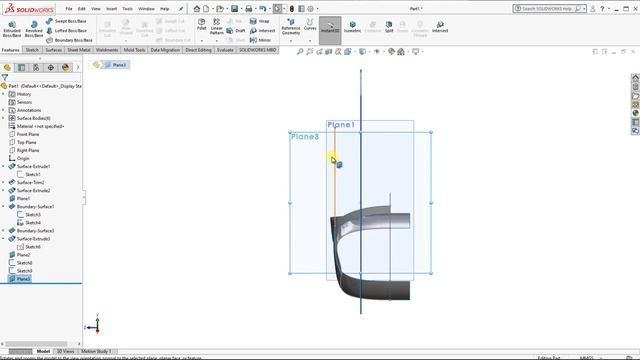This screenshot has height=360, width=640.
Task: Open Reference Geometry tools
Action: [291, 27]
